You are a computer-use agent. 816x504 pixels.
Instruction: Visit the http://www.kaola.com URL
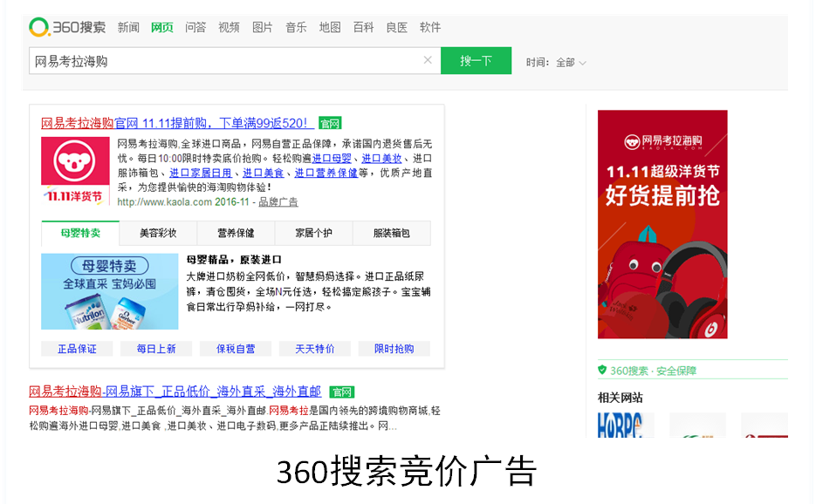pos(164,201)
